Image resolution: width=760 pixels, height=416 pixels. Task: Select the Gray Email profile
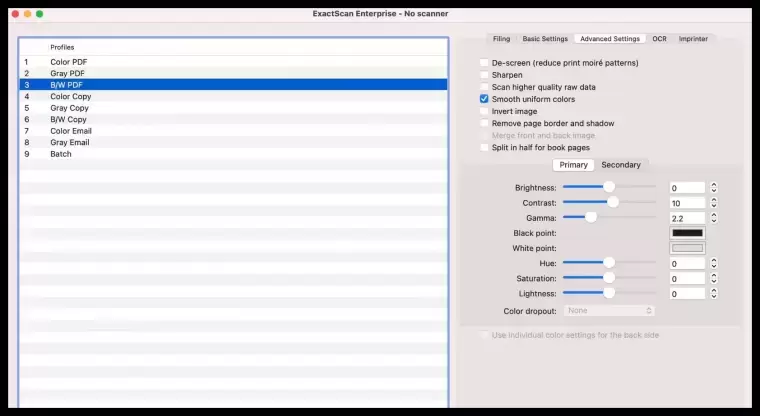(233, 143)
